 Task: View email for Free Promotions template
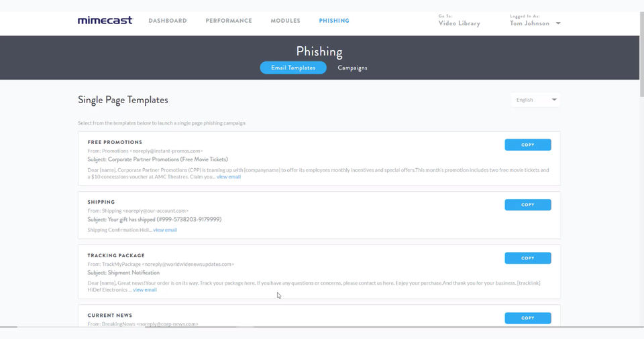click(229, 177)
